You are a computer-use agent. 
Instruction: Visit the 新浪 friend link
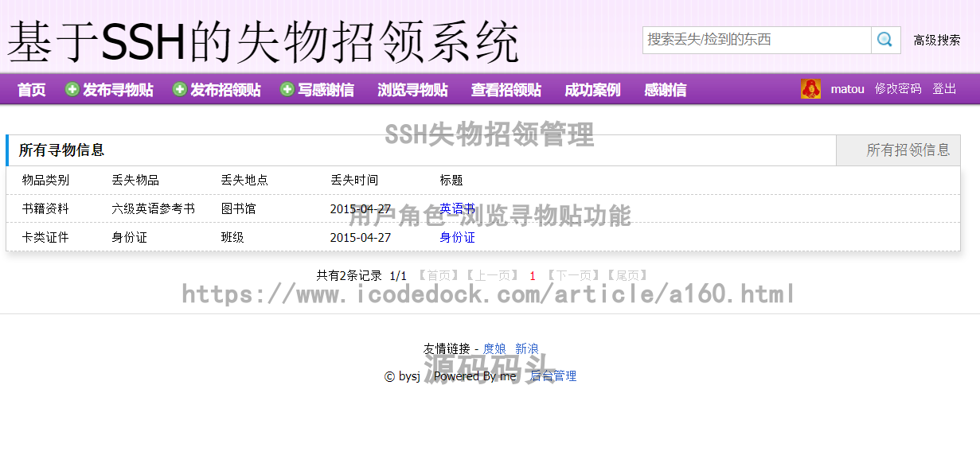point(527,348)
